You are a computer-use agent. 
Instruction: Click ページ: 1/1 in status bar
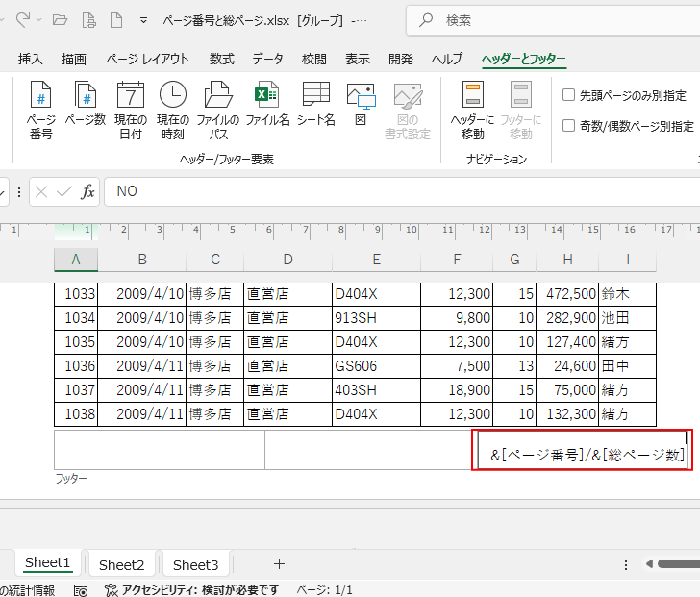pyautogui.click(x=325, y=590)
